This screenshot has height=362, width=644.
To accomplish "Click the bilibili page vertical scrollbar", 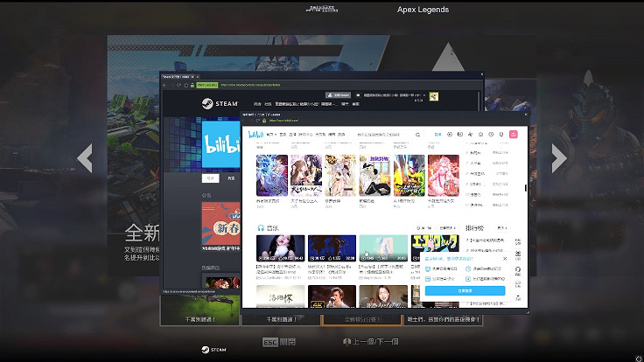I will click(525, 188).
